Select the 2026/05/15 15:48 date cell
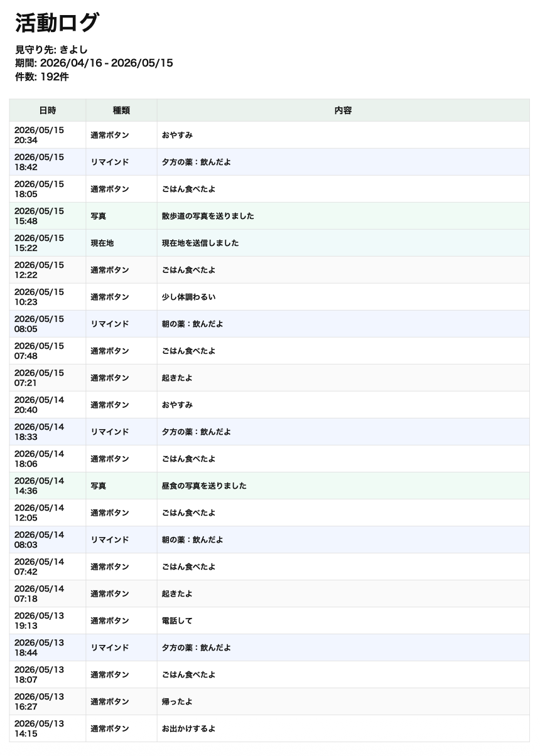Image resolution: width=540 pixels, height=756 pixels. 48,216
